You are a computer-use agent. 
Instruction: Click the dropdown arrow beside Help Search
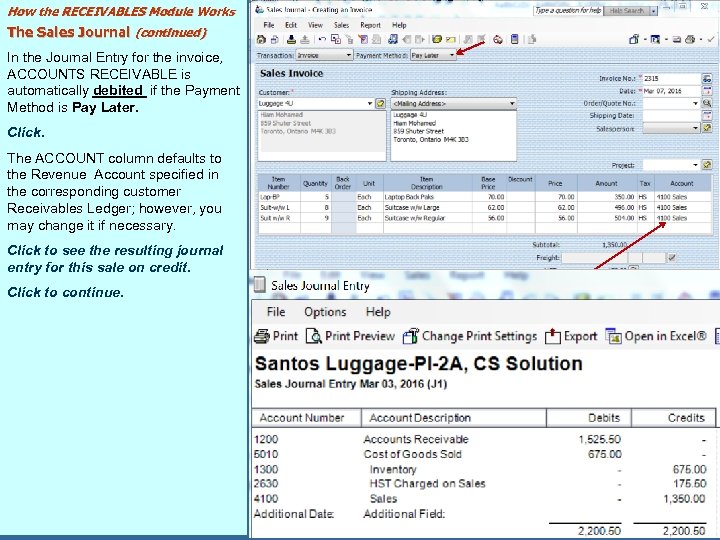coord(653,11)
